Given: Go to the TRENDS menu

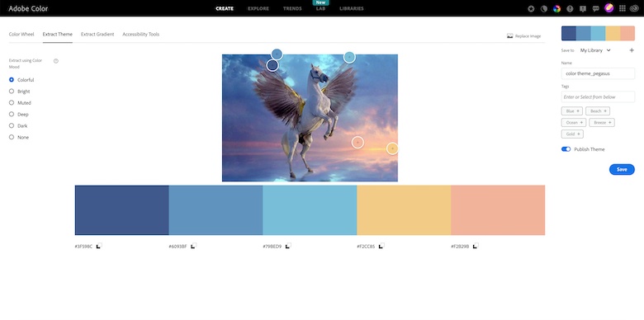Looking at the screenshot, I should pyautogui.click(x=292, y=8).
